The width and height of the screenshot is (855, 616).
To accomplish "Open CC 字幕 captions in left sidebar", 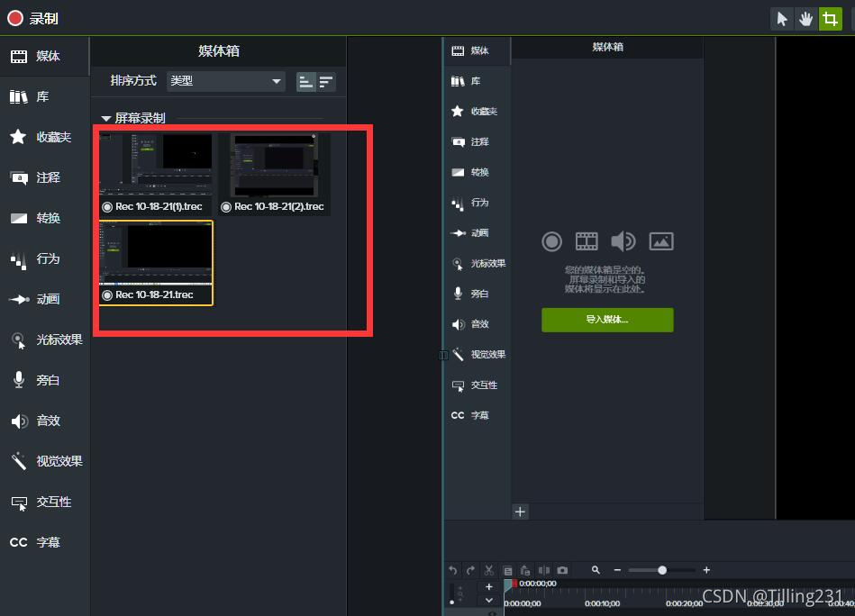I will [x=44, y=542].
